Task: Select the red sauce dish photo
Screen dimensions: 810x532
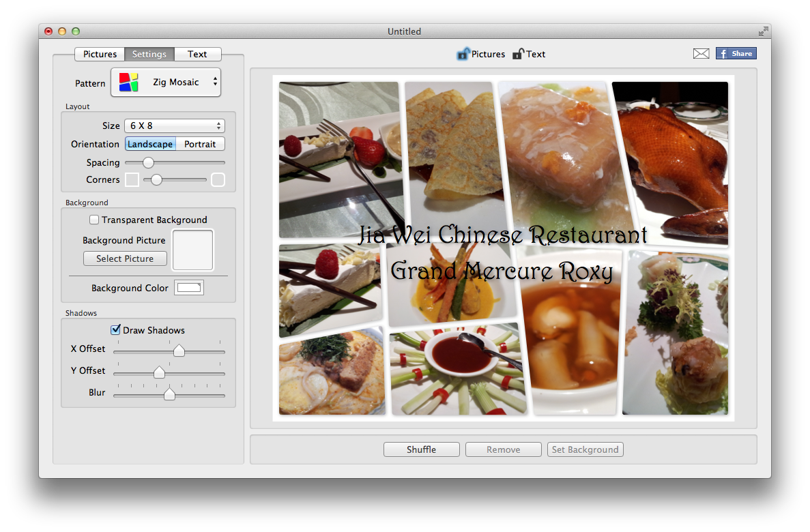Action: 458,370
